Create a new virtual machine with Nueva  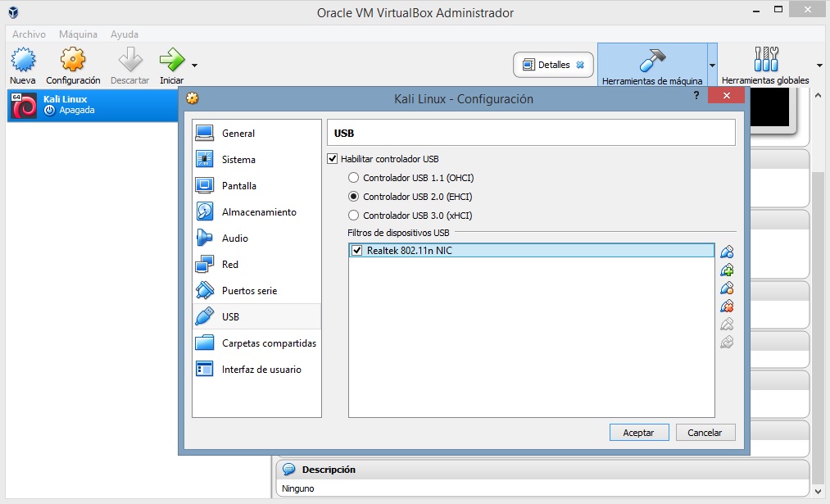pyautogui.click(x=22, y=64)
